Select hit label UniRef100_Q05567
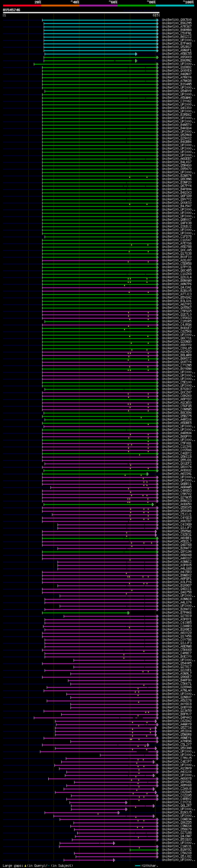Viewport: 197px width, 868px height. 177,308
